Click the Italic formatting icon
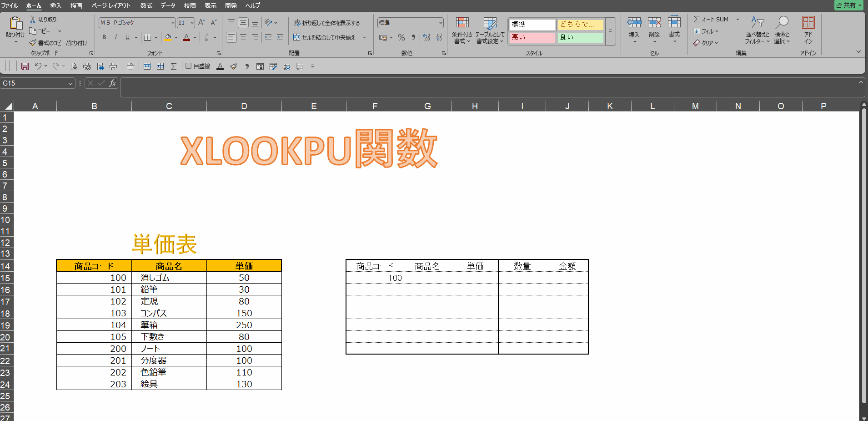This screenshot has height=421, width=868. (x=115, y=37)
